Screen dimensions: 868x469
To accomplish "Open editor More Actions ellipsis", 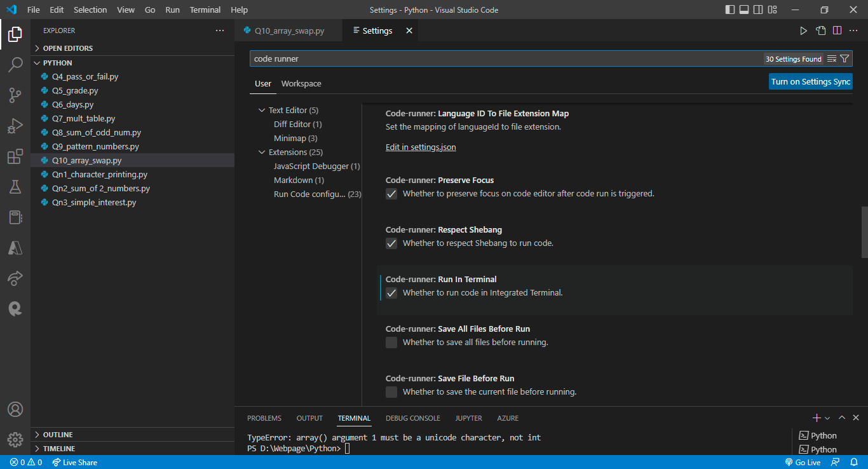I will [853, 31].
